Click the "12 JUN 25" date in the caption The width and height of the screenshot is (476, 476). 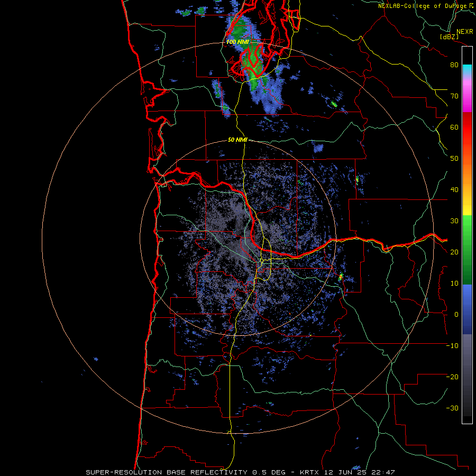pos(345,472)
